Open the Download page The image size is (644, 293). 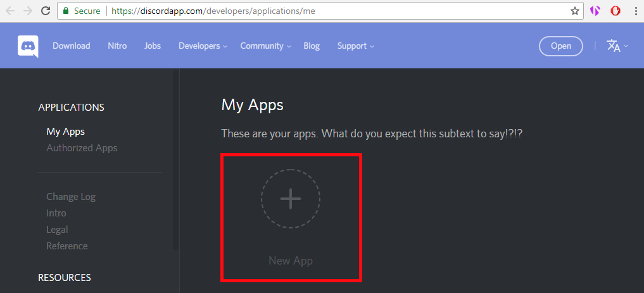click(72, 46)
